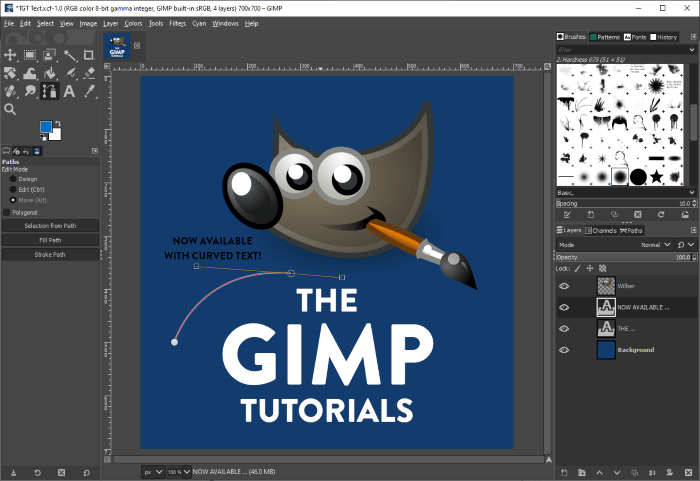This screenshot has width=700, height=481.
Task: Reset tool options to defaults
Action: pyautogui.click(x=86, y=473)
